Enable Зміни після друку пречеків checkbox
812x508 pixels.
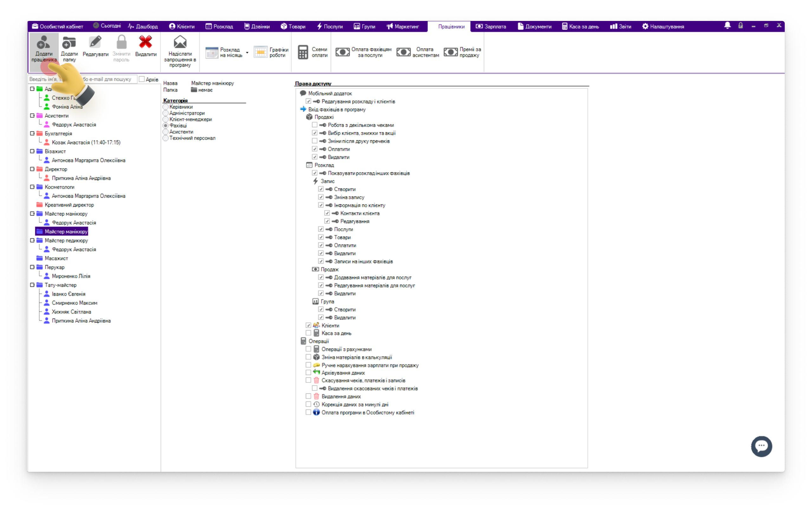pyautogui.click(x=314, y=141)
